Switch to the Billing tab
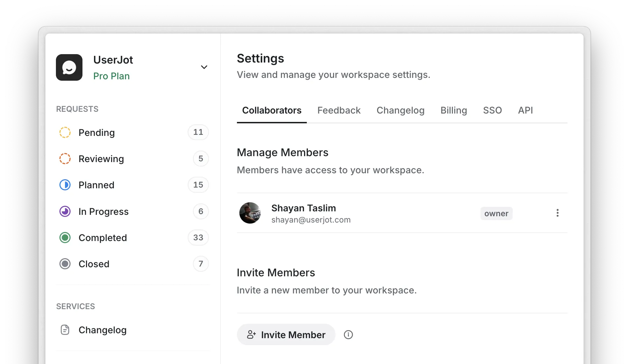 pyautogui.click(x=454, y=110)
